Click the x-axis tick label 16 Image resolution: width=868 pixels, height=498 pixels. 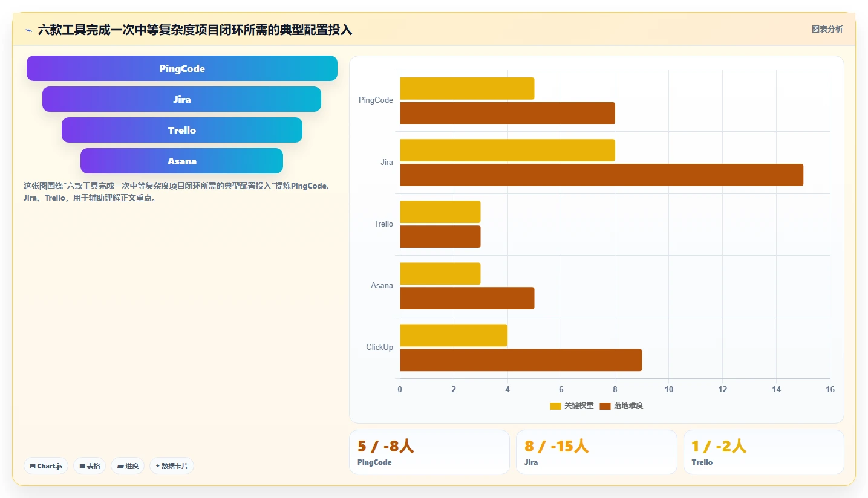(830, 389)
